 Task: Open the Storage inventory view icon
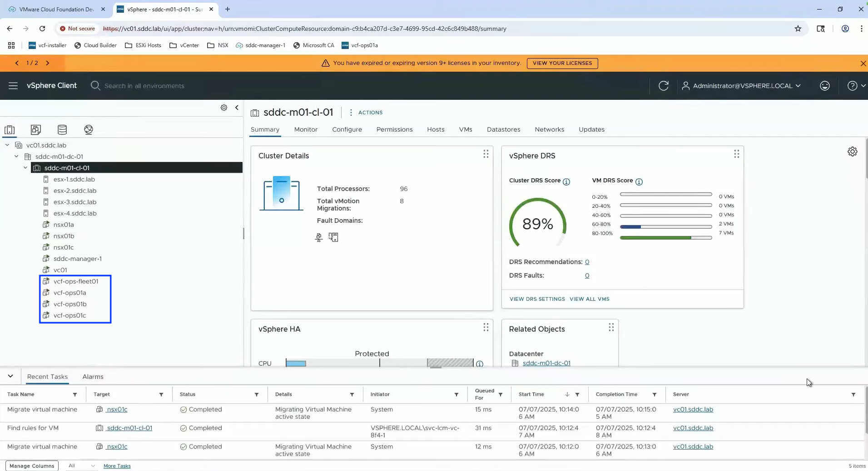(x=62, y=130)
